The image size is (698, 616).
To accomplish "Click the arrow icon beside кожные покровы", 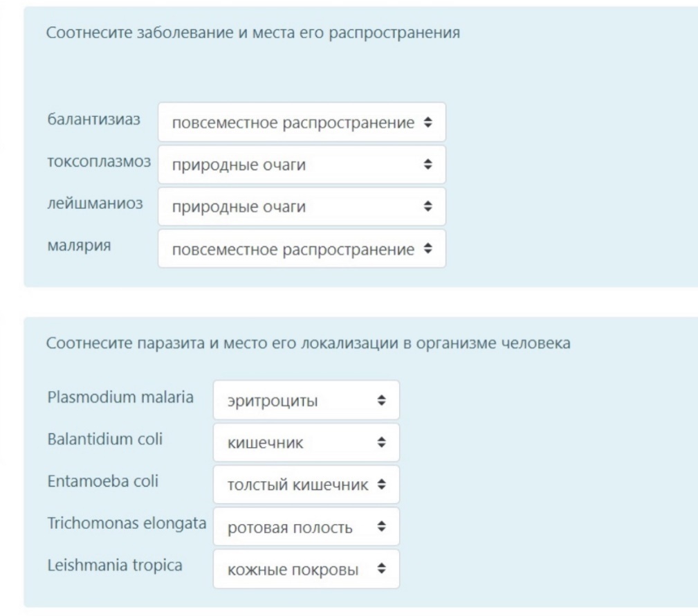I will click(x=381, y=568).
